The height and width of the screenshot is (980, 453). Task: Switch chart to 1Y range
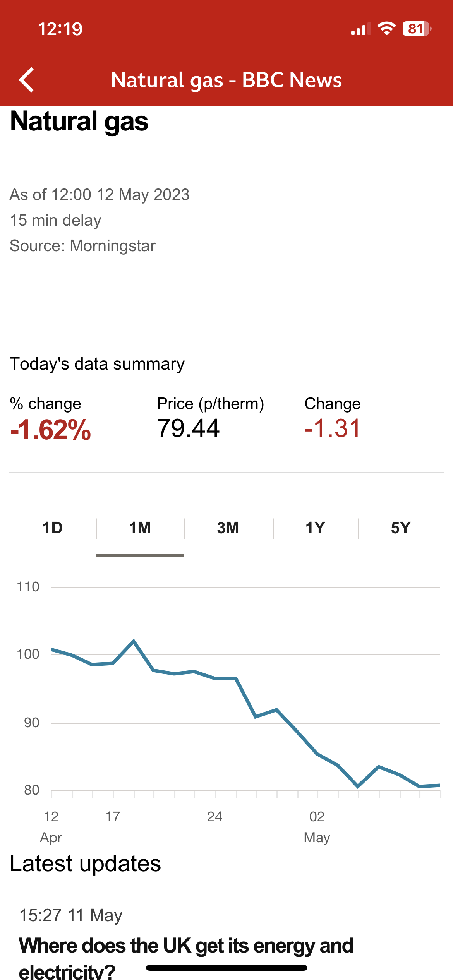(x=315, y=528)
